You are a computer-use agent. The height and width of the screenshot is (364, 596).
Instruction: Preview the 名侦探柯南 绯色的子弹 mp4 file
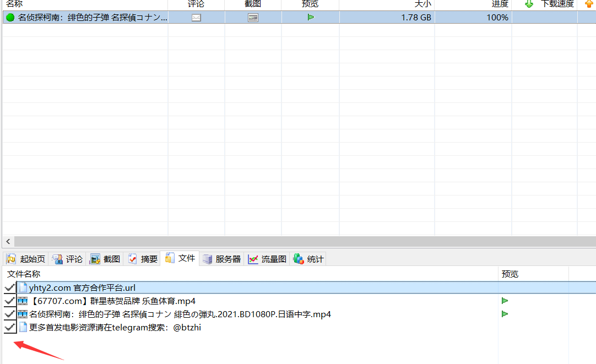pyautogui.click(x=505, y=314)
